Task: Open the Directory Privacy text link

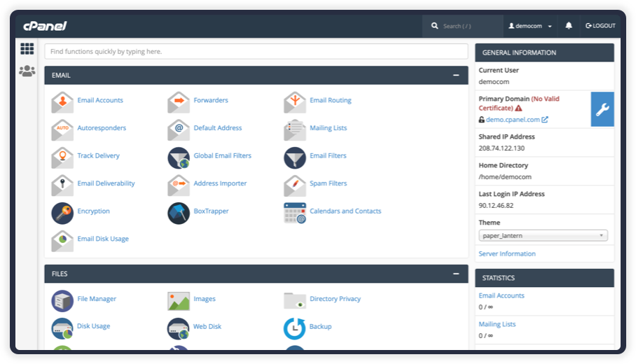Action: [x=335, y=299]
